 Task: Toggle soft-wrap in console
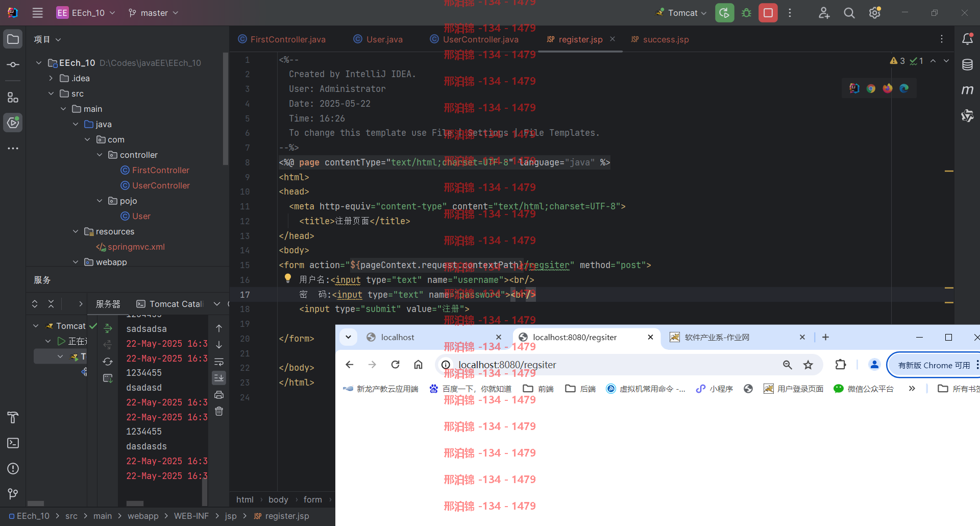click(219, 362)
